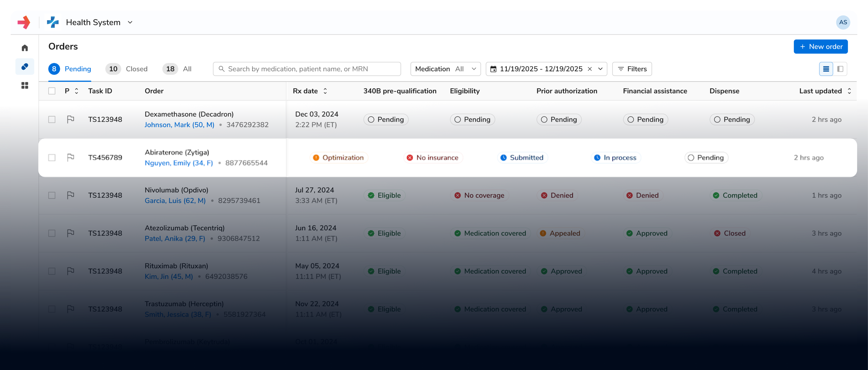Tick checkbox for Nguyen, Emily order
This screenshot has height=370, width=868.
pos(52,157)
